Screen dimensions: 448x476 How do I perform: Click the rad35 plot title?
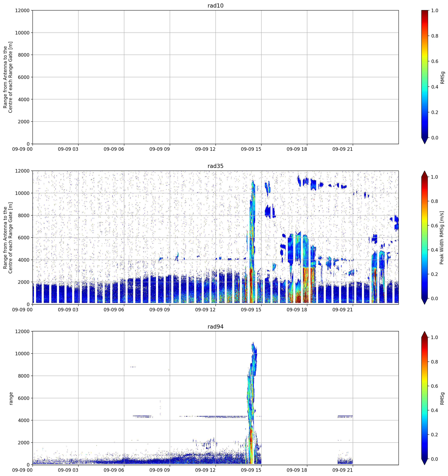215,166
